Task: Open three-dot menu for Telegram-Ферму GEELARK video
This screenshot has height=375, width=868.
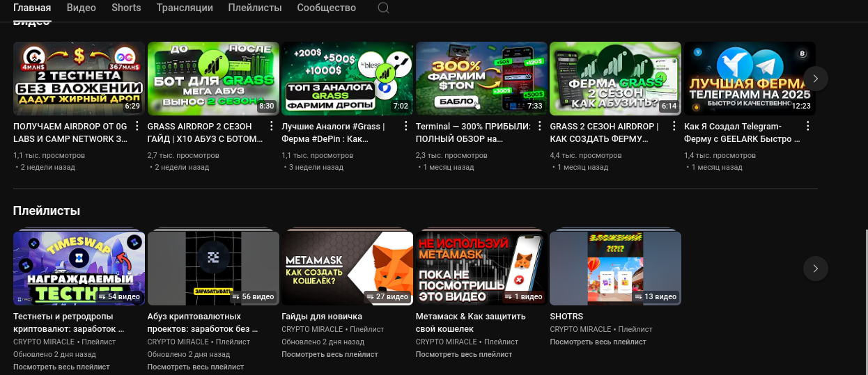Action: 807,126
